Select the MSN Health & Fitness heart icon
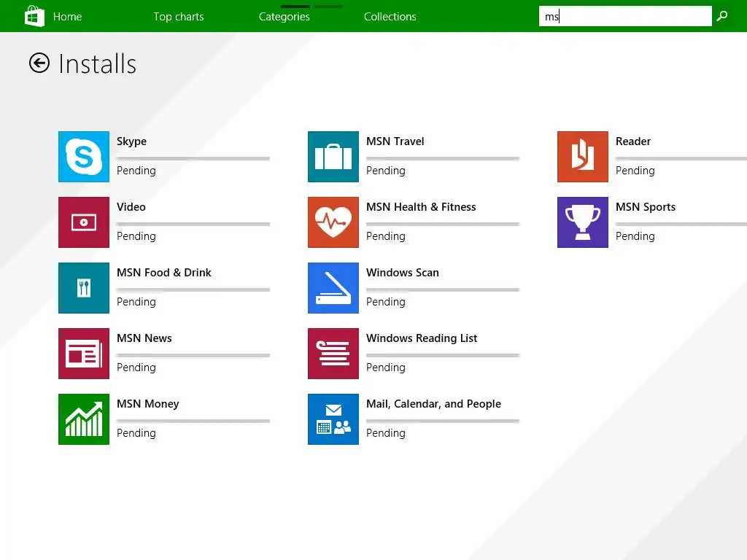 click(x=333, y=222)
